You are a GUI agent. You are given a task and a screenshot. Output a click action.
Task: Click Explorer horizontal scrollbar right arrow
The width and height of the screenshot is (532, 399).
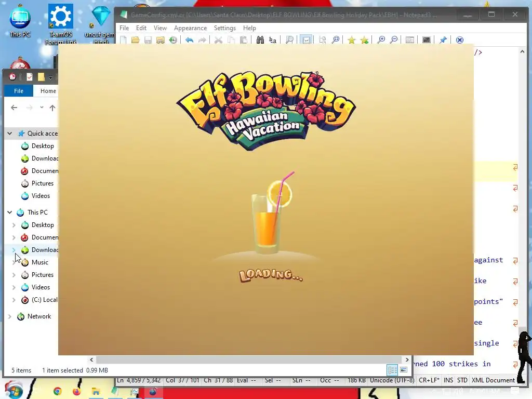407,360
